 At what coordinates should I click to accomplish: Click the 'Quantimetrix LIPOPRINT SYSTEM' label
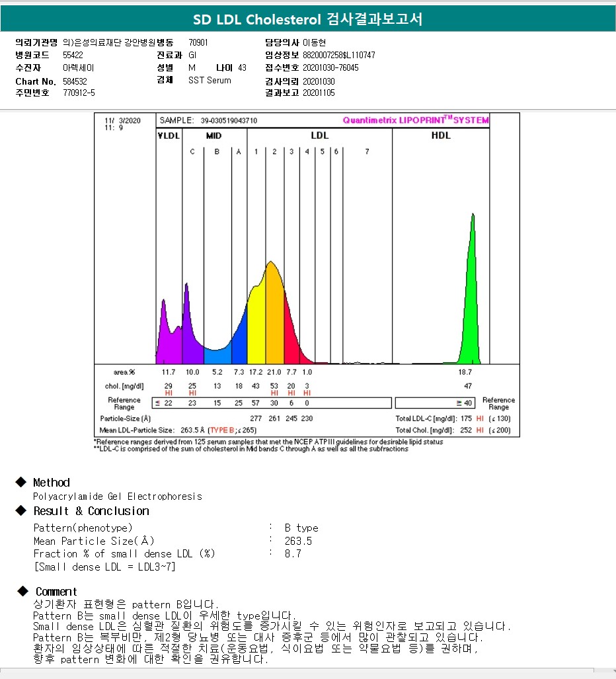click(x=416, y=120)
